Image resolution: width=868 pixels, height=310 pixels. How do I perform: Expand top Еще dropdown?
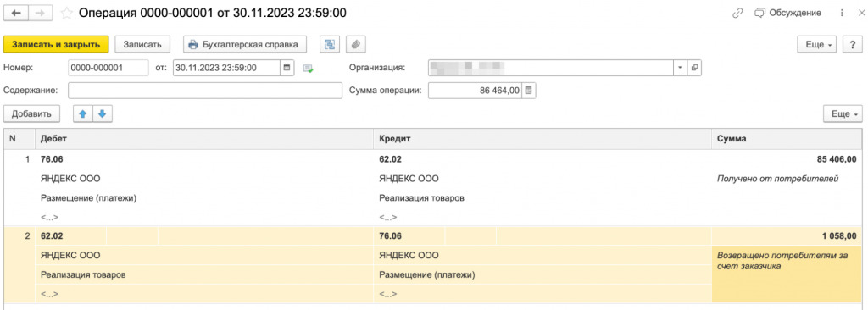pos(816,45)
